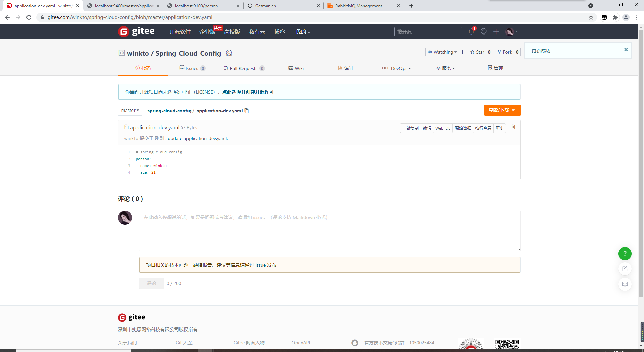Bookmark this page with the star icon
This screenshot has width=644, height=352.
591,17
